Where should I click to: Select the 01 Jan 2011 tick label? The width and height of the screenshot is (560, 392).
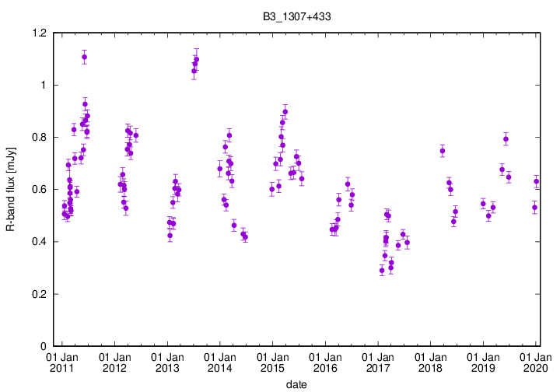(x=61, y=362)
